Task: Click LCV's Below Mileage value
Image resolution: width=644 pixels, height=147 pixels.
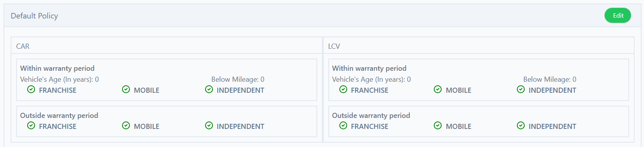Action: [574, 79]
